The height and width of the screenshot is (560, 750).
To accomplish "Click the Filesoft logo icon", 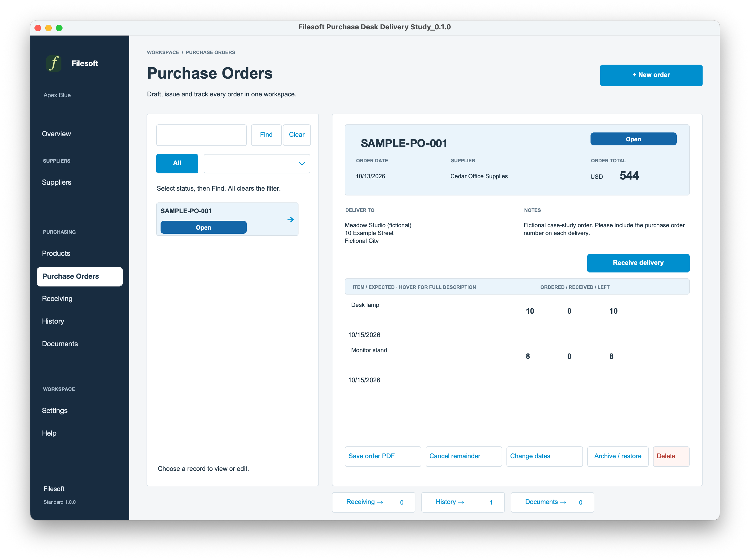I will pos(54,63).
